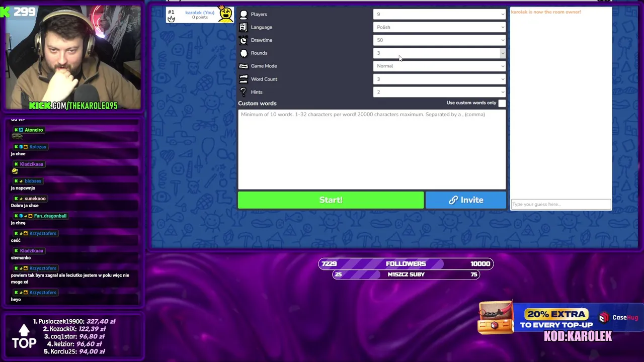Screen dimensions: 644x362
Task: Click the Followers progress bar
Action: [406, 264]
